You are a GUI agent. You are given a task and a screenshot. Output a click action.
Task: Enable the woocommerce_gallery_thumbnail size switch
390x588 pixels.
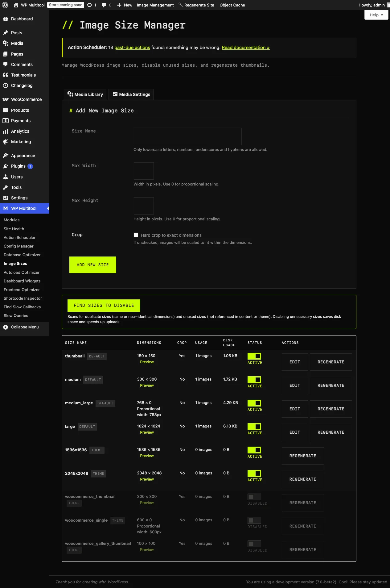tap(254, 544)
